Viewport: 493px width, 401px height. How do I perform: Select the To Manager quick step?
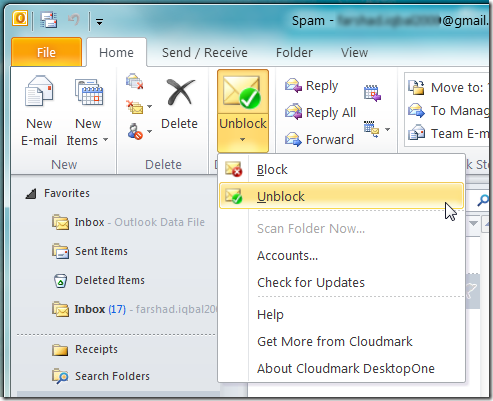(448, 111)
